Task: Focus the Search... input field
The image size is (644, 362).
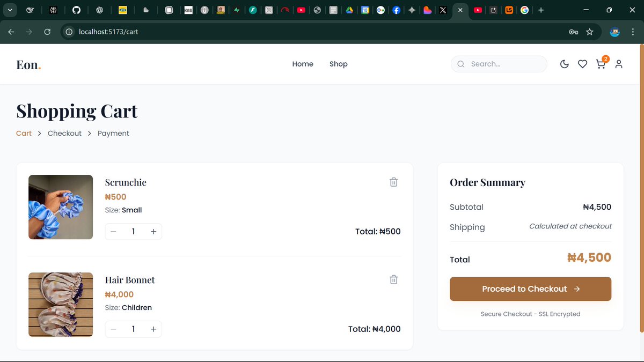Action: [x=499, y=64]
